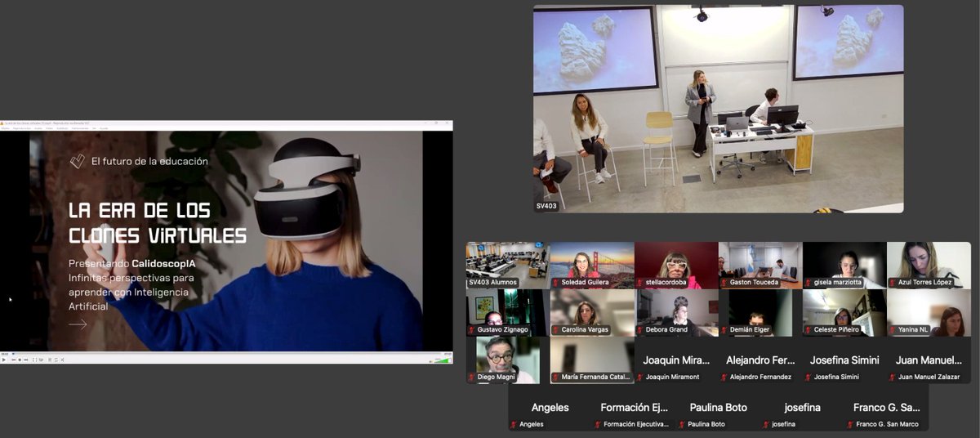Select Yanina NL's video tile
Viewport: 980px width, 438px height.
pyautogui.click(x=929, y=313)
